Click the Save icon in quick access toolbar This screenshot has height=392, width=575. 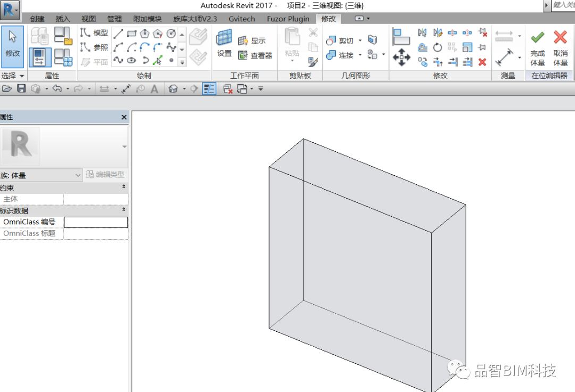pyautogui.click(x=21, y=88)
